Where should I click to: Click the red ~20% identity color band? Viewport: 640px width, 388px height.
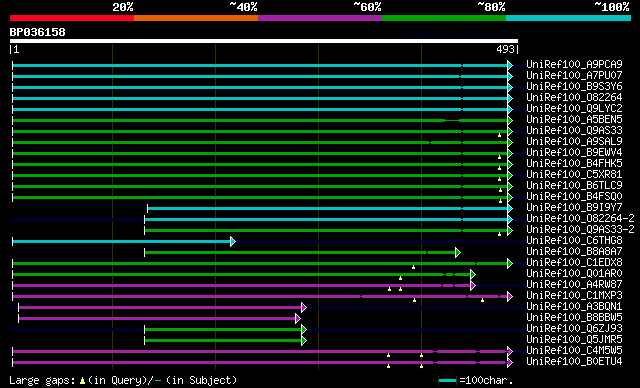pyautogui.click(x=72, y=18)
